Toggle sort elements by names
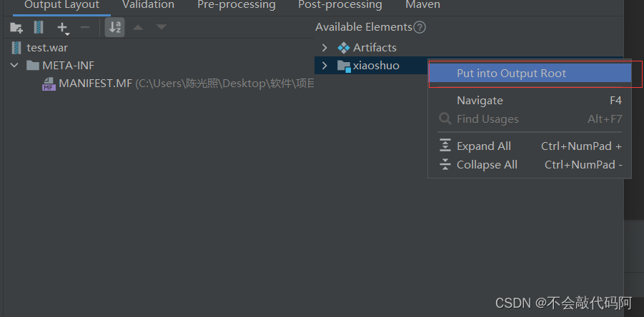The height and width of the screenshot is (317, 644). [x=114, y=28]
